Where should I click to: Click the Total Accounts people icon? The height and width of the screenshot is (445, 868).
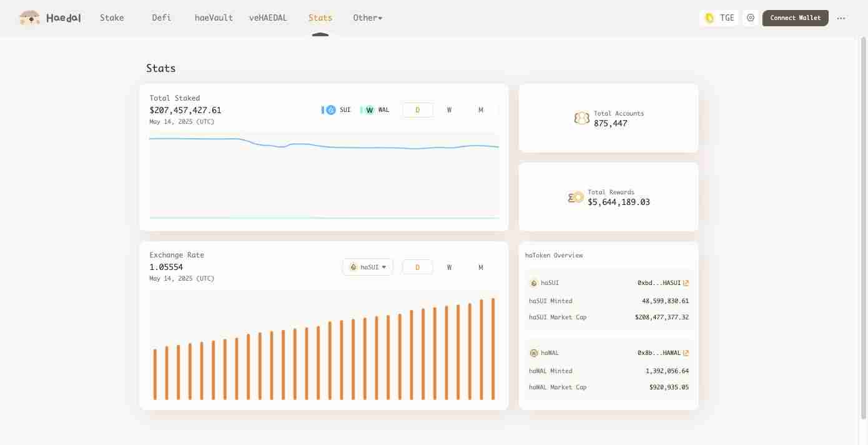pyautogui.click(x=581, y=118)
